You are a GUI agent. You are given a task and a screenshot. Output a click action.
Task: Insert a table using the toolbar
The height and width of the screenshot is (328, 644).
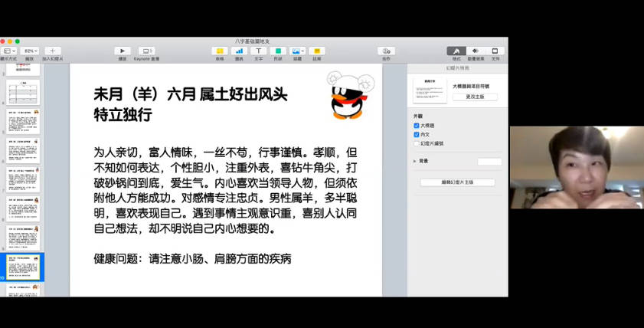point(220,51)
